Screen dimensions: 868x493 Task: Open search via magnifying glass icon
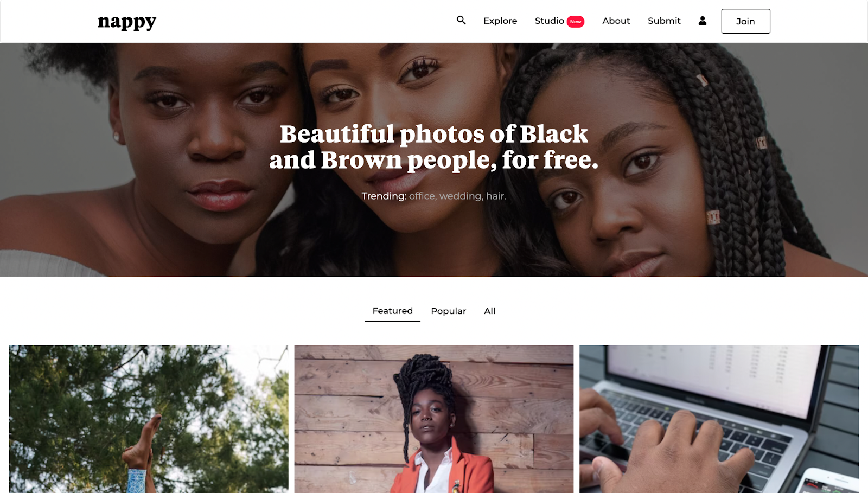(461, 20)
